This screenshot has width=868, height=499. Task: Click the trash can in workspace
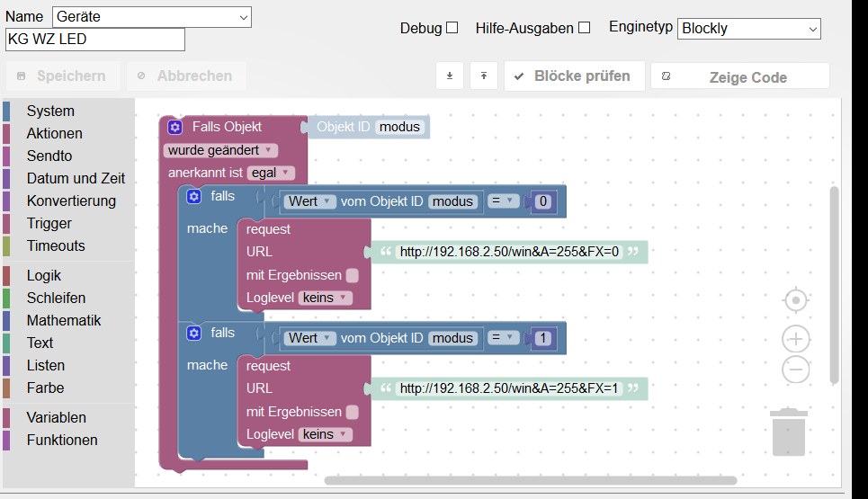coord(789,432)
